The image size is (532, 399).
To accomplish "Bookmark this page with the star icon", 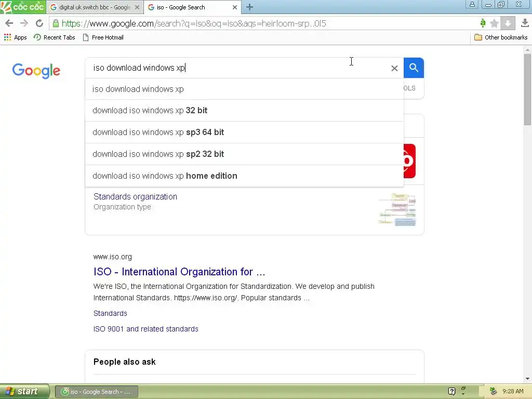I will pyautogui.click(x=495, y=23).
